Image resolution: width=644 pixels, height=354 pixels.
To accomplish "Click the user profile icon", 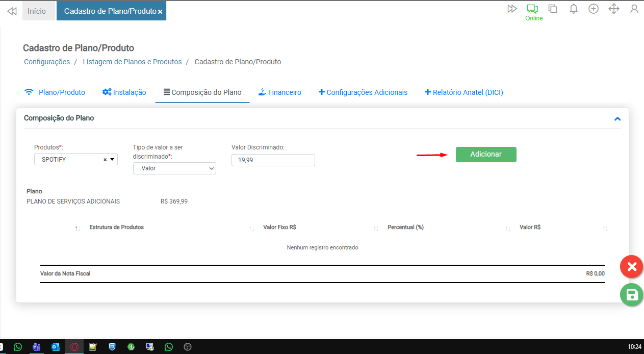I will point(634,9).
